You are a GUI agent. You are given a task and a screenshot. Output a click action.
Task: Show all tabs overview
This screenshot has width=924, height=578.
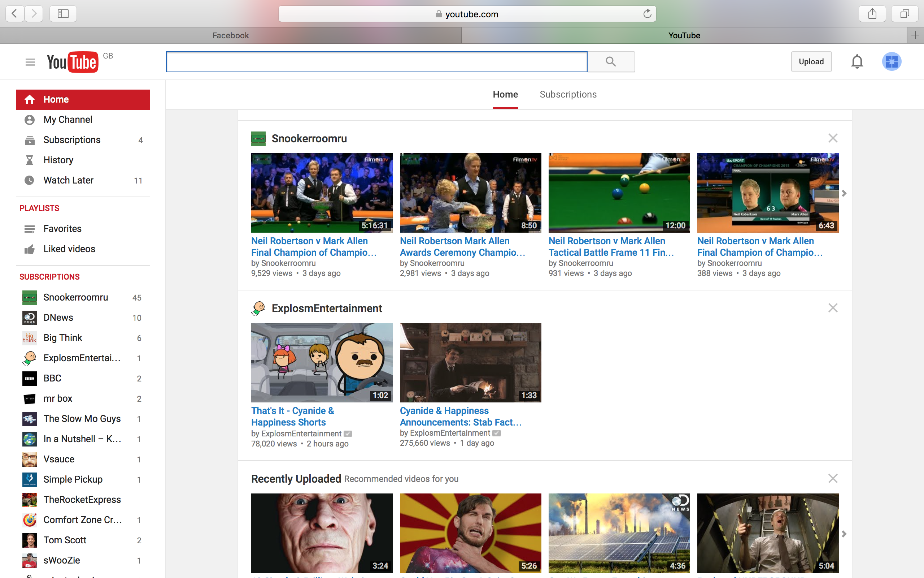pos(905,14)
